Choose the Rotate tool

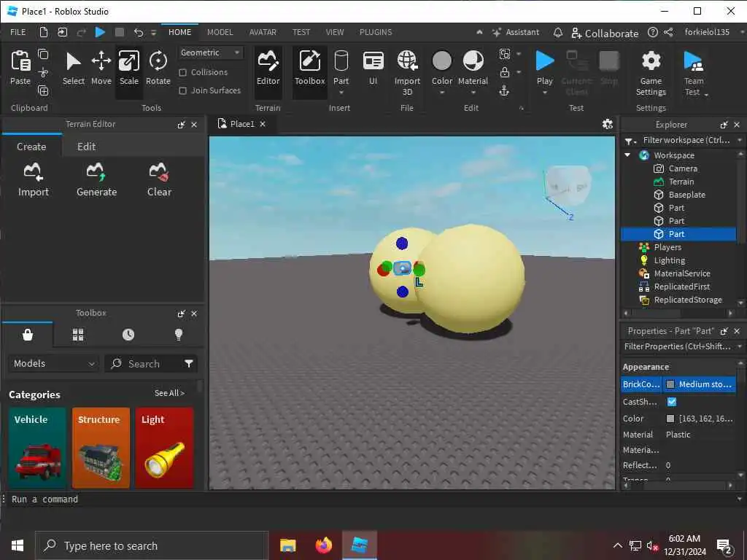tap(158, 68)
